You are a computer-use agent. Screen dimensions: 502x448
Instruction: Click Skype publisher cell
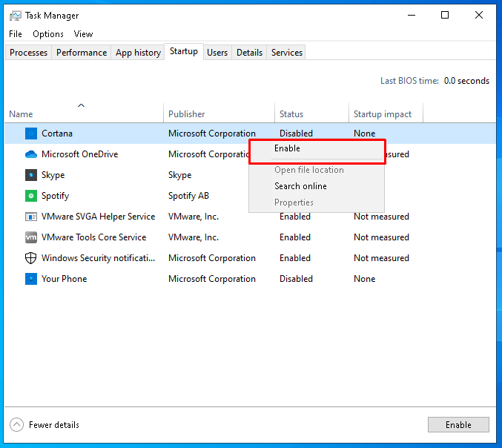coord(180,175)
